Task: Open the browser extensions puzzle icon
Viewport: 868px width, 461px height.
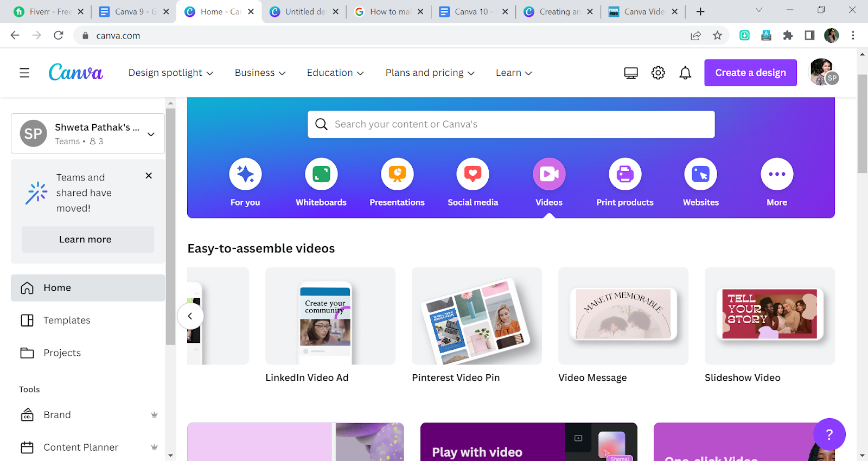Action: (x=788, y=35)
